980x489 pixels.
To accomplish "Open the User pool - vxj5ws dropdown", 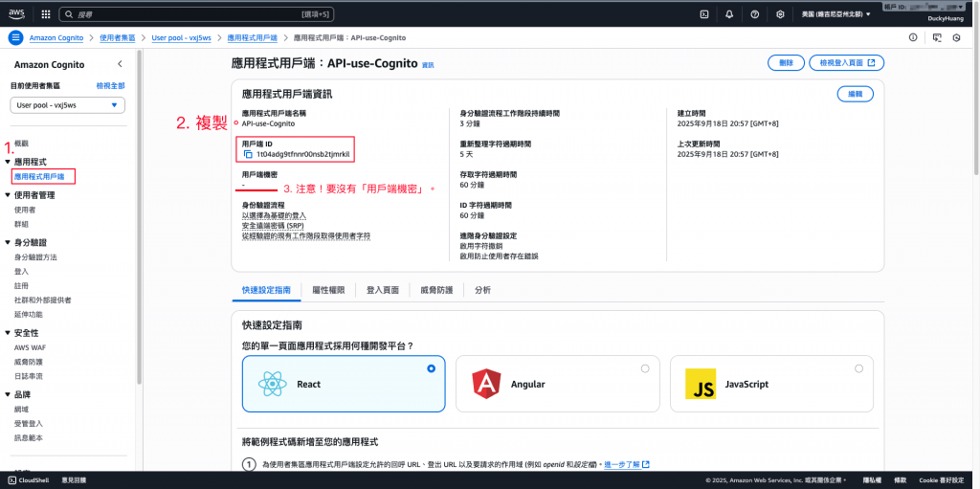I will point(68,105).
